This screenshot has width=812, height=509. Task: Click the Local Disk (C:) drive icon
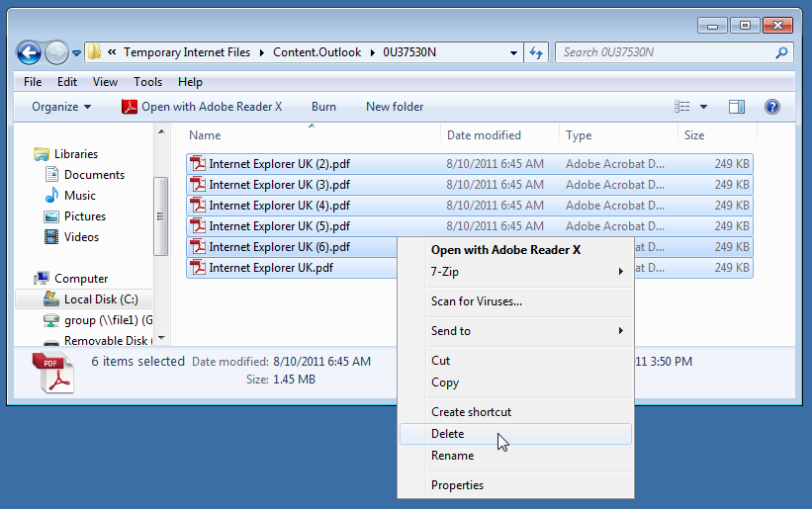51,298
